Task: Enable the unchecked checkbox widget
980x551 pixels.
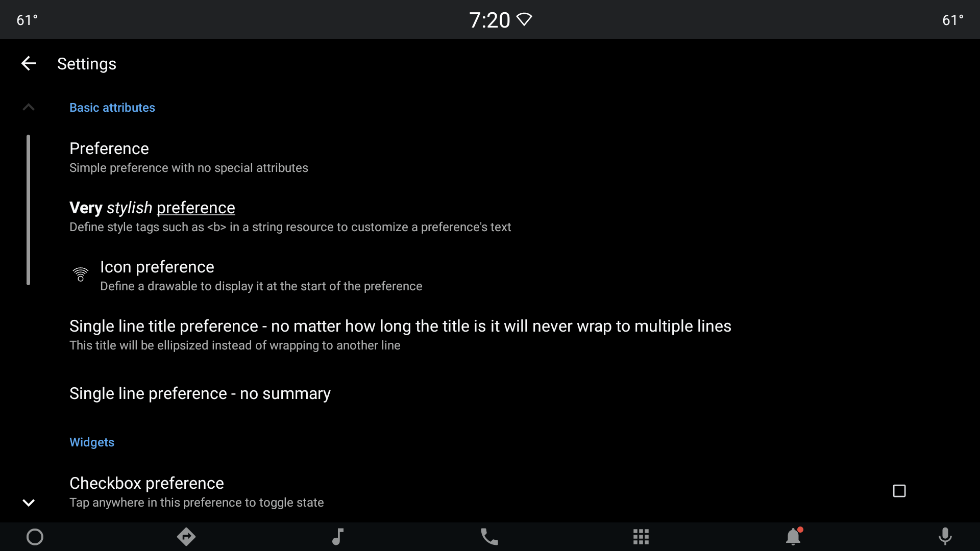Action: 899,491
